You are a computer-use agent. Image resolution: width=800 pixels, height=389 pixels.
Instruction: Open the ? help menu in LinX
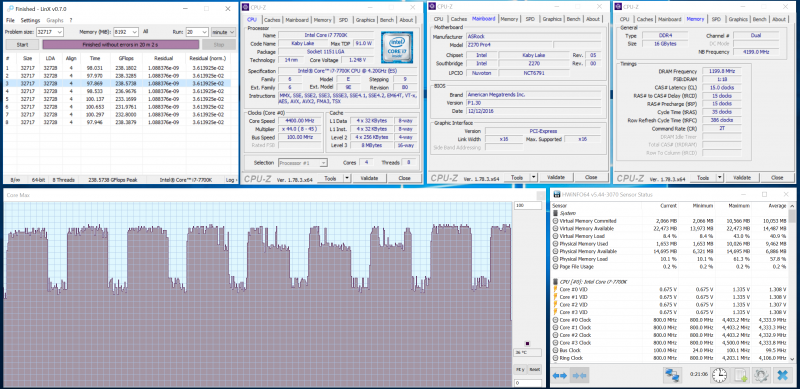(x=71, y=20)
